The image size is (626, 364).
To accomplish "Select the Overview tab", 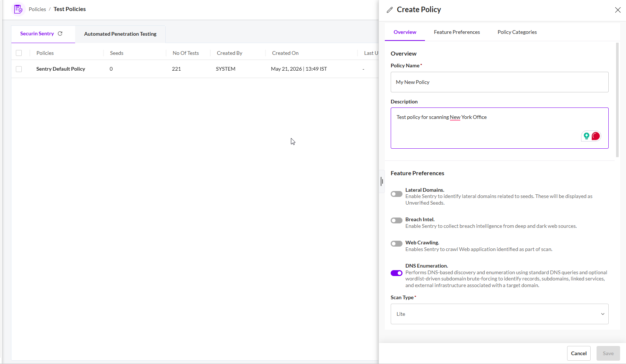I will pos(405,32).
